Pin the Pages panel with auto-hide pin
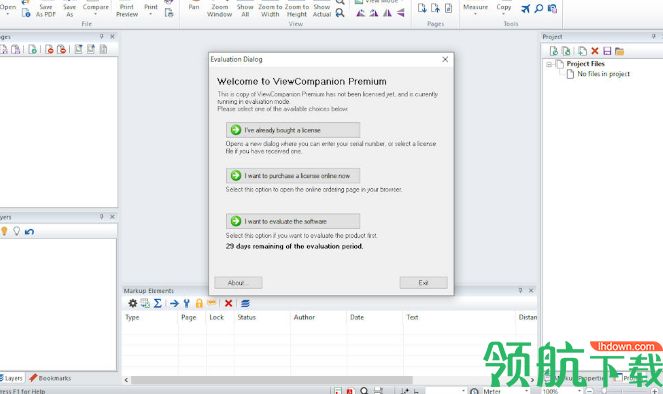 click(x=101, y=37)
